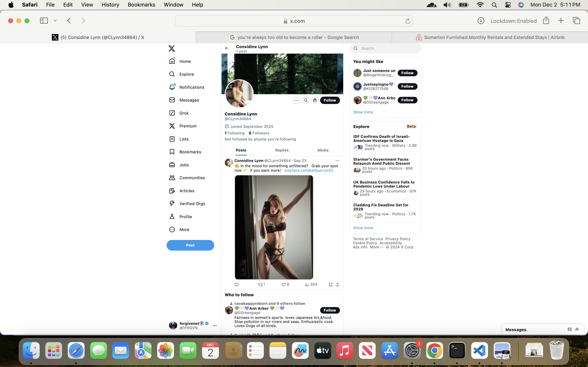Screen dimensions: 588x367
Task: Open the reply icon under the post
Action: (237, 284)
